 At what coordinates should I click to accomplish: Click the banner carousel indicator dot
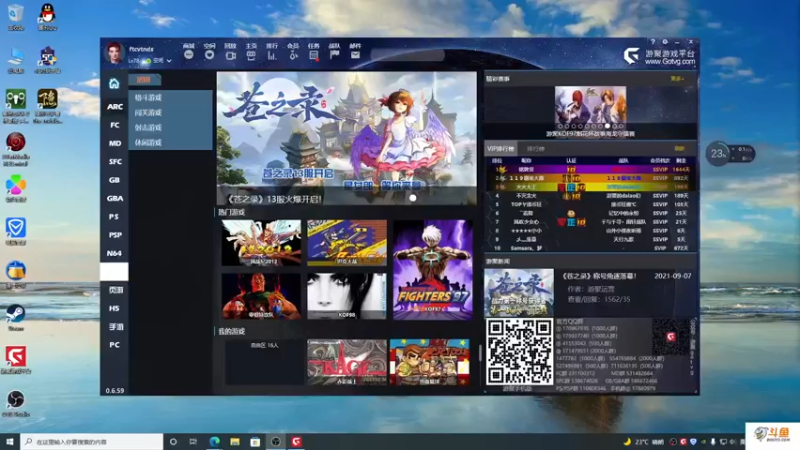point(413,198)
